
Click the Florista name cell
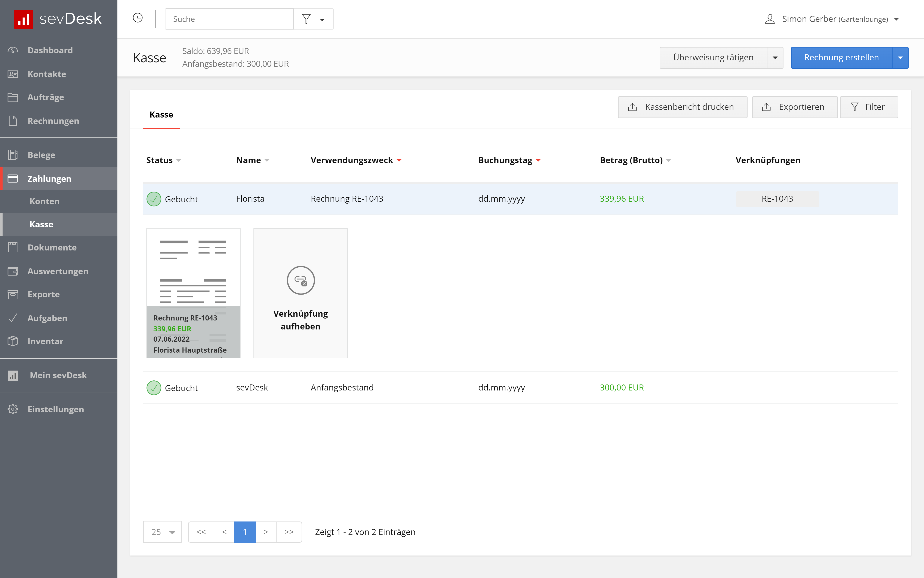click(x=250, y=199)
